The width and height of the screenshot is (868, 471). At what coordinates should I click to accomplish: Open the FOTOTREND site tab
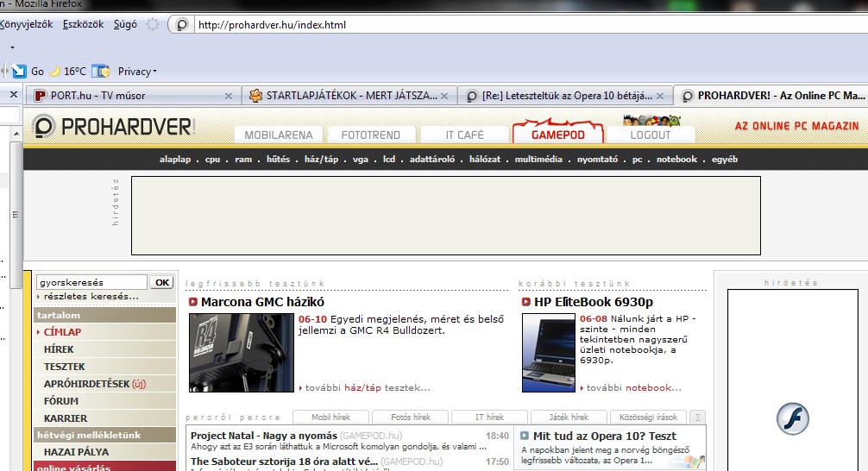pyautogui.click(x=370, y=135)
